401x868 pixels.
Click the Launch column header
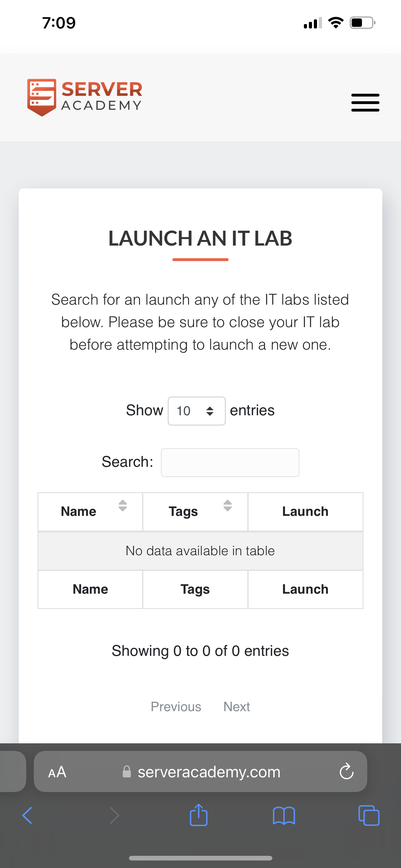pos(305,511)
